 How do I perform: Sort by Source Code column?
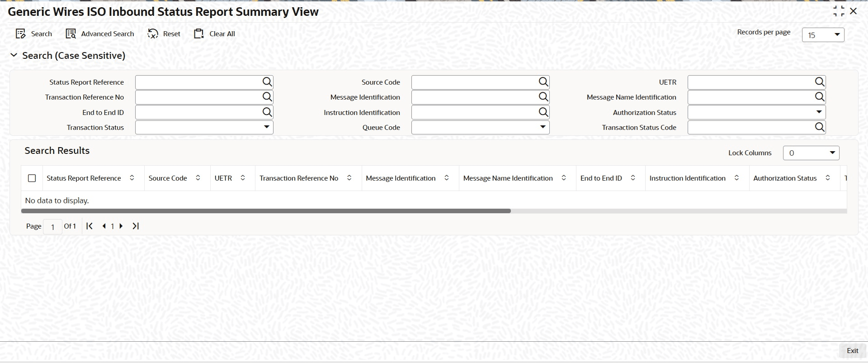tap(198, 178)
